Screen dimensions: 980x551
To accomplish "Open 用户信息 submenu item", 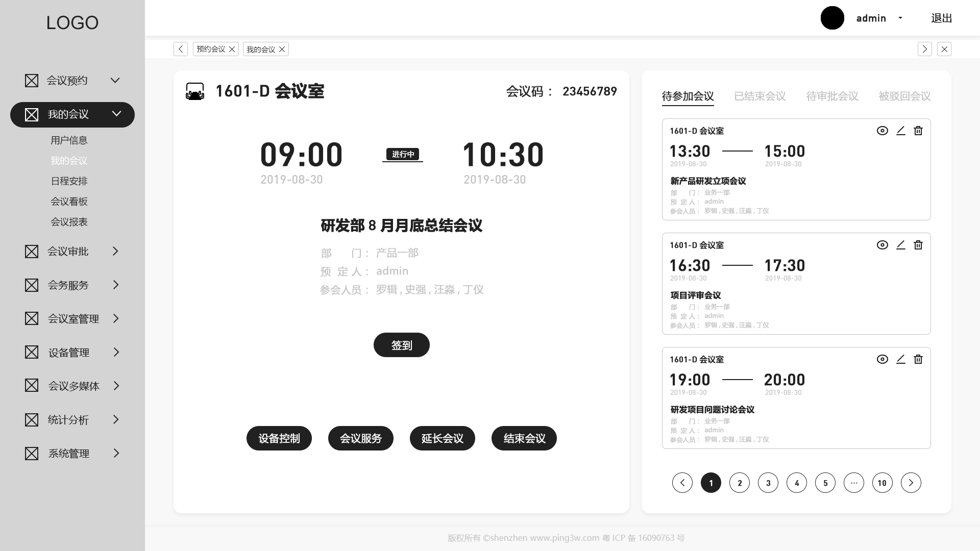I will (x=69, y=140).
